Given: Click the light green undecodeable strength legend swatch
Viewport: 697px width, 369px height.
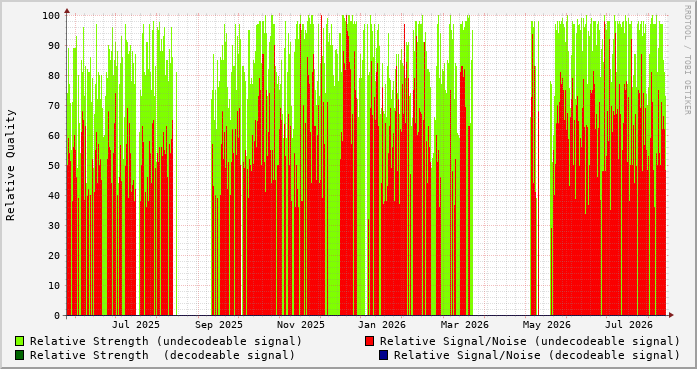Looking at the screenshot, I should pos(20,341).
